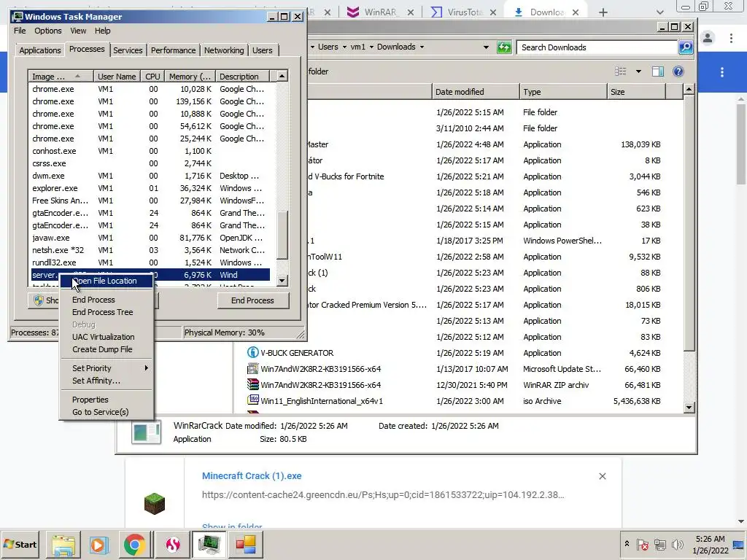Click the Task Manager taskbar icon

[209, 544]
